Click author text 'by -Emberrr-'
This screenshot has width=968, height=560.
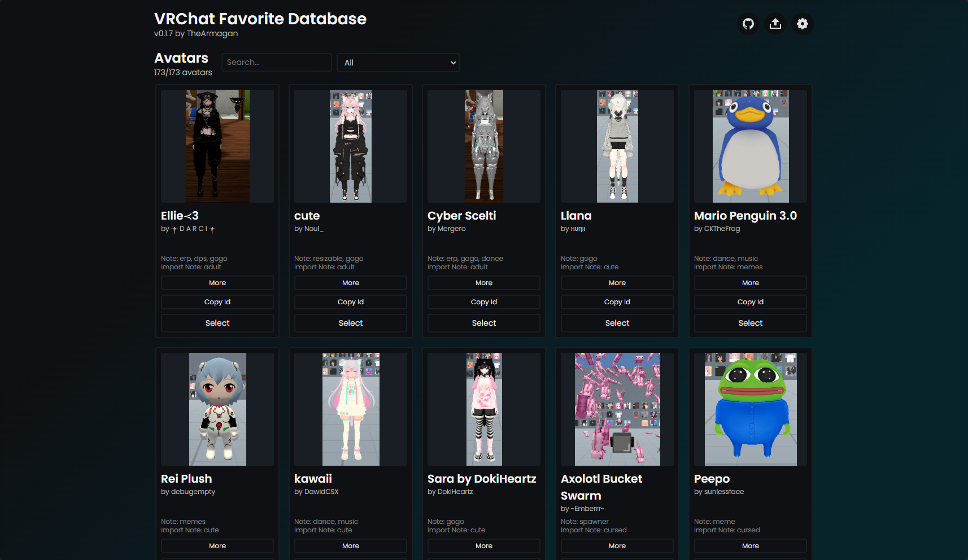pyautogui.click(x=582, y=509)
